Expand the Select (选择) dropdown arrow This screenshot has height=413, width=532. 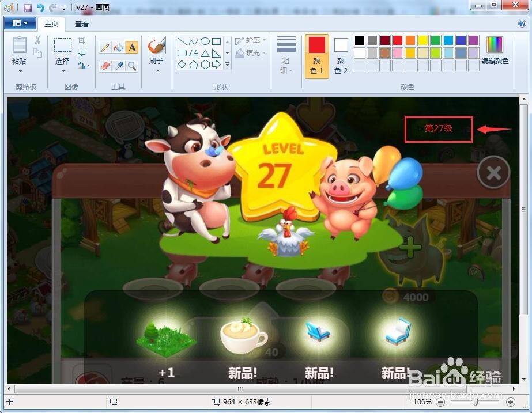click(63, 71)
